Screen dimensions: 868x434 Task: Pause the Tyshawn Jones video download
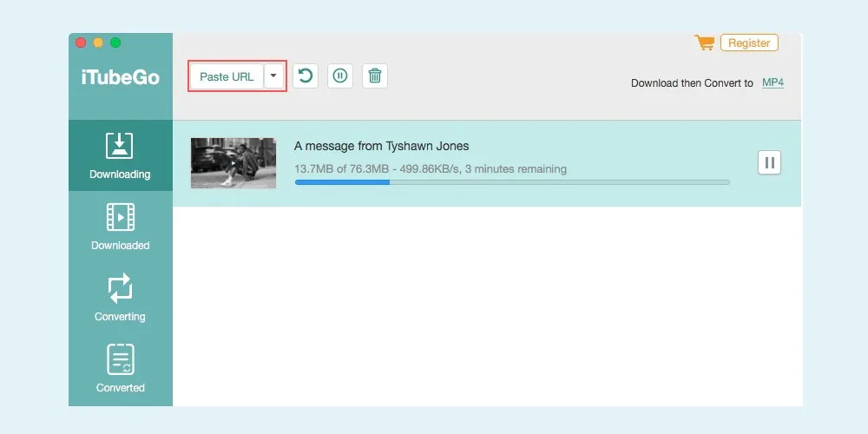[769, 162]
